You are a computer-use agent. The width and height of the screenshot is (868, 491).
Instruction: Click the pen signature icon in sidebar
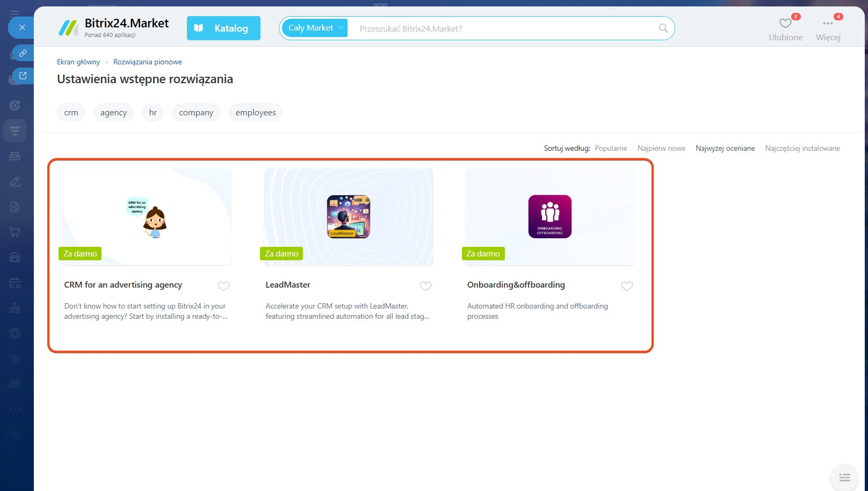15,181
